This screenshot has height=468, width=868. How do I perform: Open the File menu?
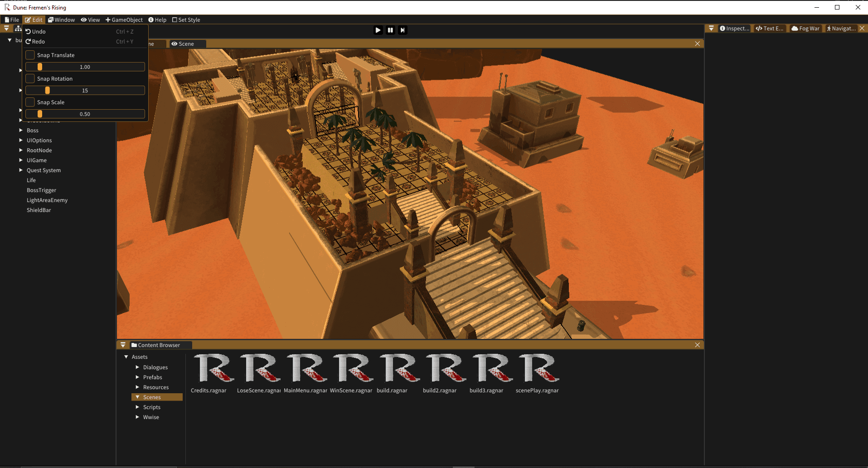(12, 19)
